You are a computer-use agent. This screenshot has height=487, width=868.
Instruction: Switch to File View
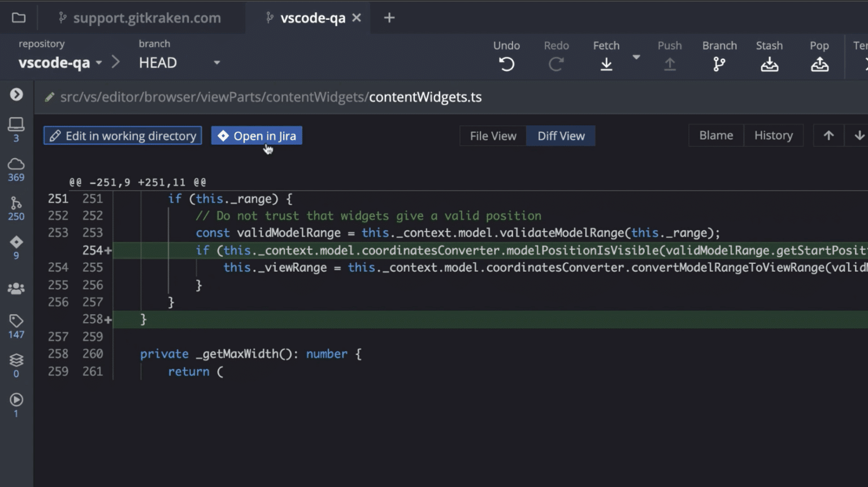(493, 136)
